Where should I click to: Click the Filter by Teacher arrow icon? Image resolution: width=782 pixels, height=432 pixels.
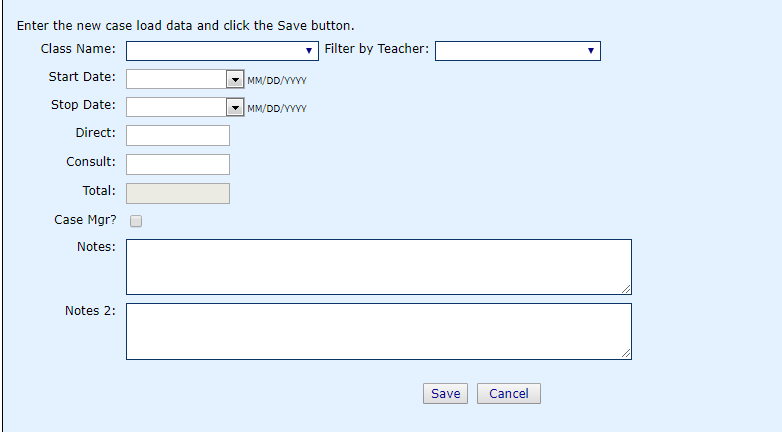pos(591,51)
